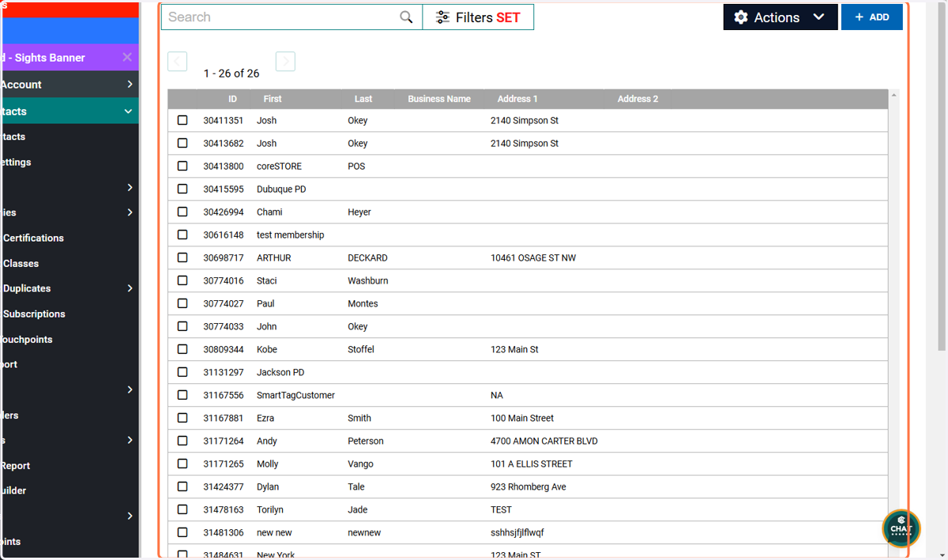Screen dimensions: 948x560
Task: Select Paul Montes's checkbox
Action: [x=182, y=303]
